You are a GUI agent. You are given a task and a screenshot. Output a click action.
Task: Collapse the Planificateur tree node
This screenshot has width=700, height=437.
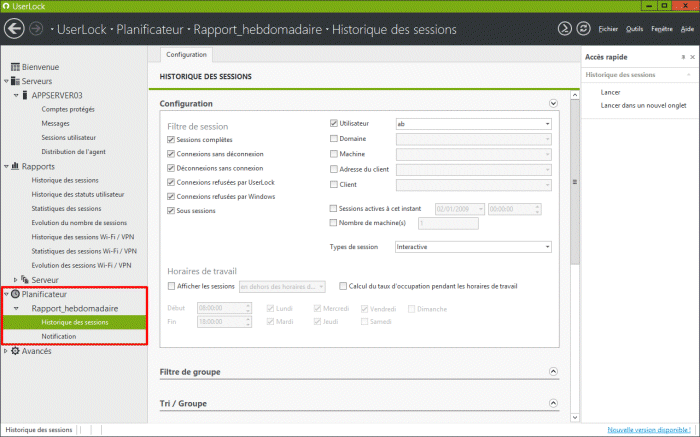[x=6, y=294]
